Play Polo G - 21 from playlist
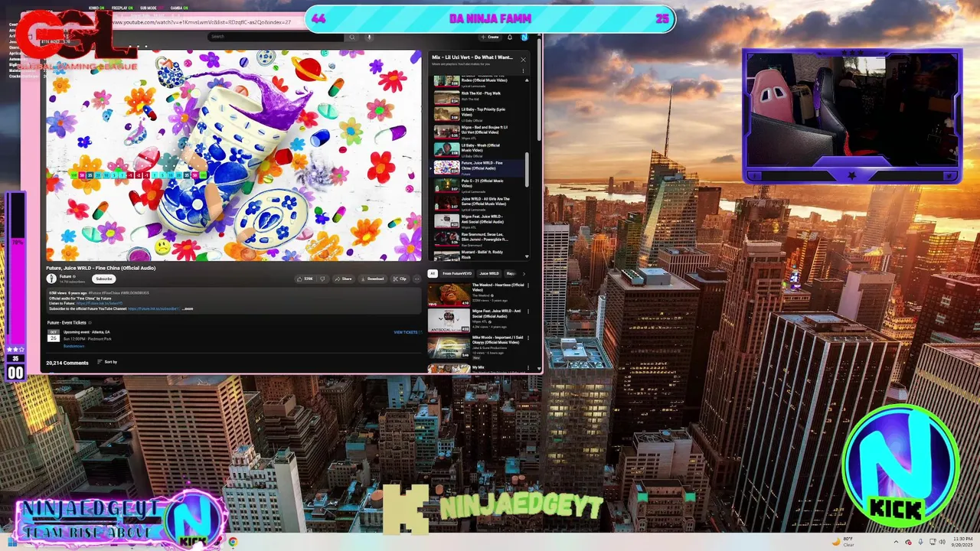Viewport: 980px width, 551px height. pos(479,186)
